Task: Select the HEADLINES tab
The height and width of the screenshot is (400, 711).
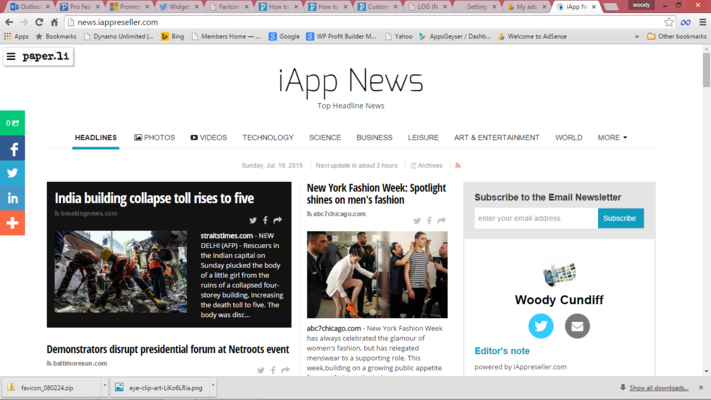Action: (x=96, y=137)
